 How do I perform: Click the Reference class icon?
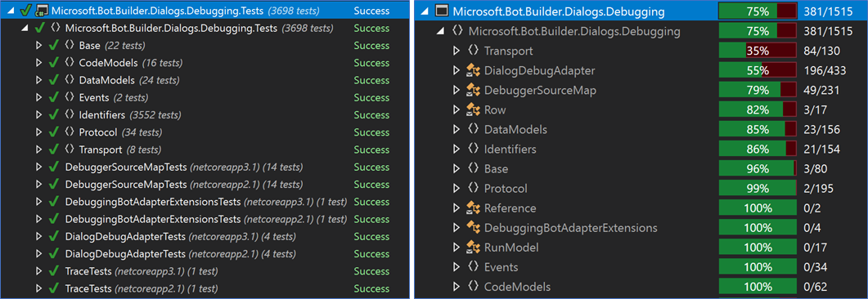(473, 208)
